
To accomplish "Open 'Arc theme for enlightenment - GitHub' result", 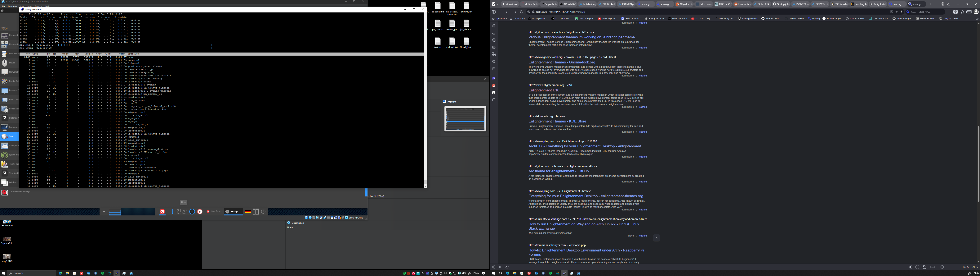I will (558, 171).
